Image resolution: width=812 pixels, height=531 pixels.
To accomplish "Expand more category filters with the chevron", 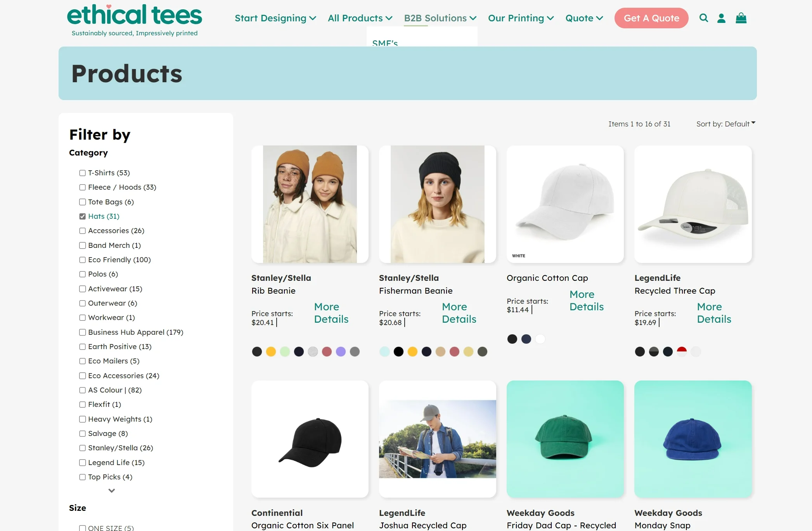I will [x=111, y=490].
